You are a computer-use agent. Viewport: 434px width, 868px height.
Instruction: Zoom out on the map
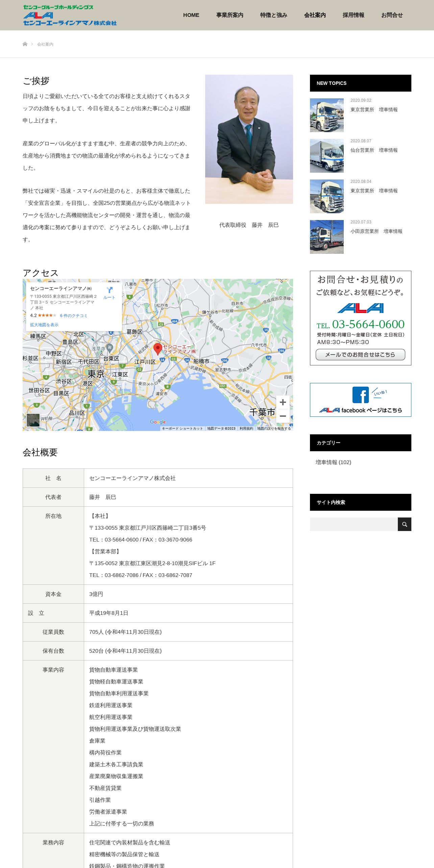pos(283,416)
